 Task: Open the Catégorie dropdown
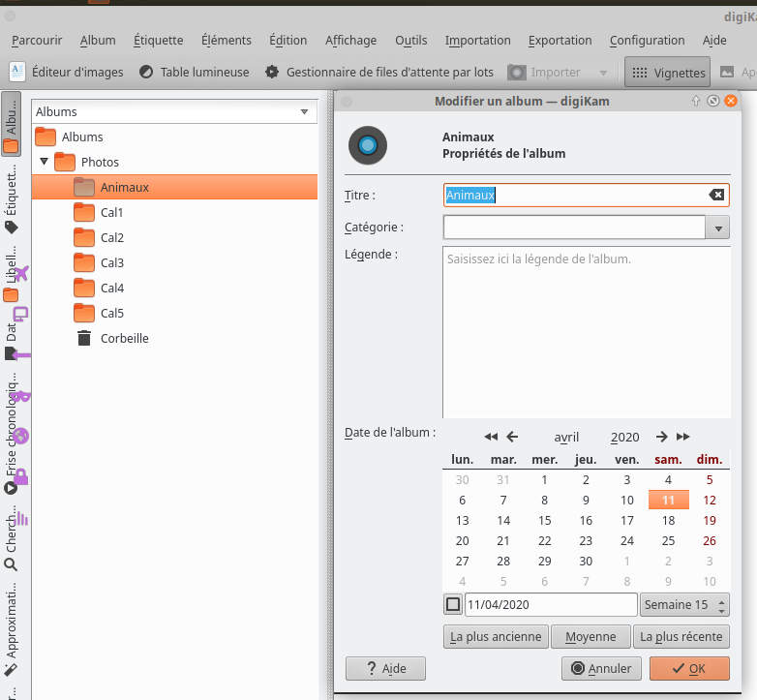718,228
